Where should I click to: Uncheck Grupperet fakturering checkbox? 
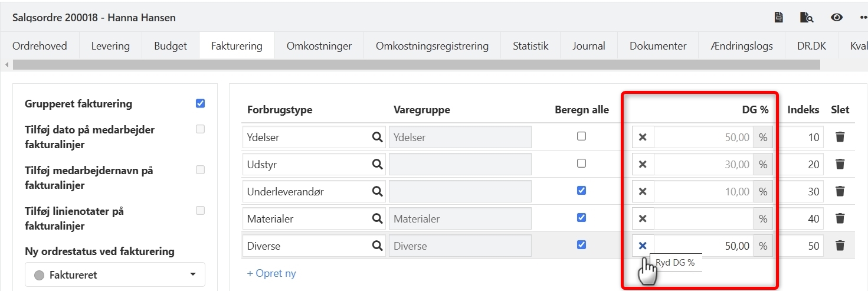200,104
